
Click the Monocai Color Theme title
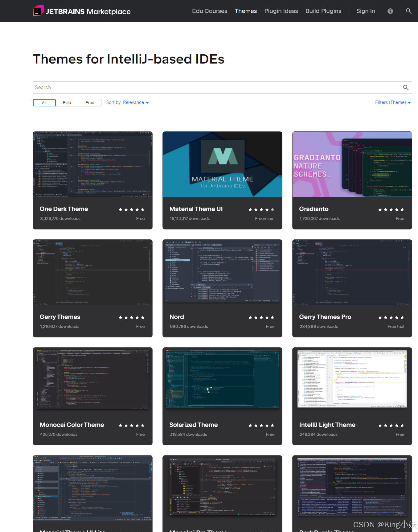point(72,425)
